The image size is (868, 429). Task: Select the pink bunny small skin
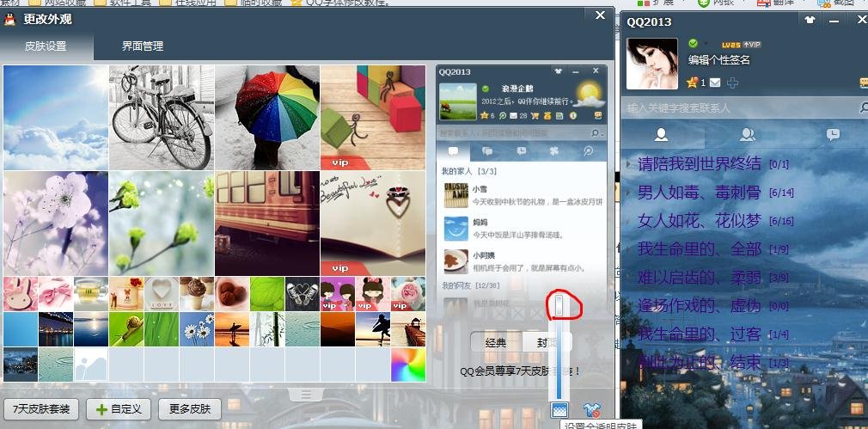(21, 294)
